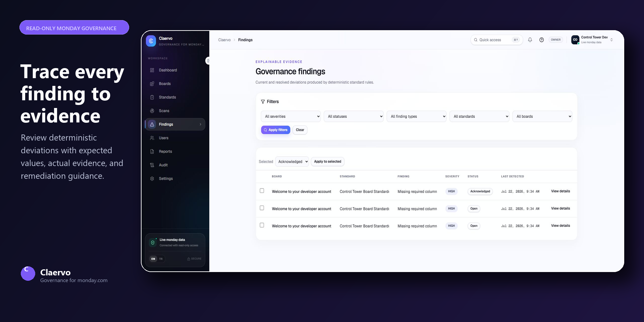Click the LAST DETECTED column header
This screenshot has width=644, height=322.
(x=513, y=176)
